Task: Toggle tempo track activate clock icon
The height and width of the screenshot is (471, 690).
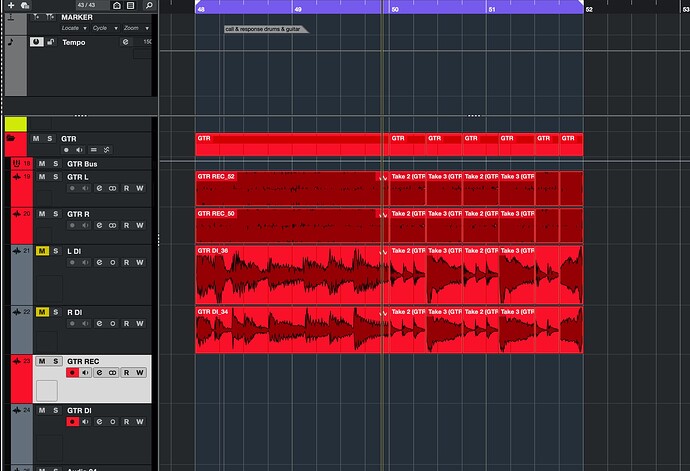Action: (x=37, y=42)
